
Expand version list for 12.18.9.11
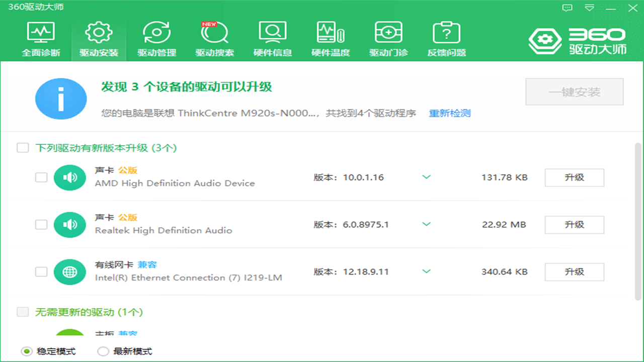(x=427, y=271)
